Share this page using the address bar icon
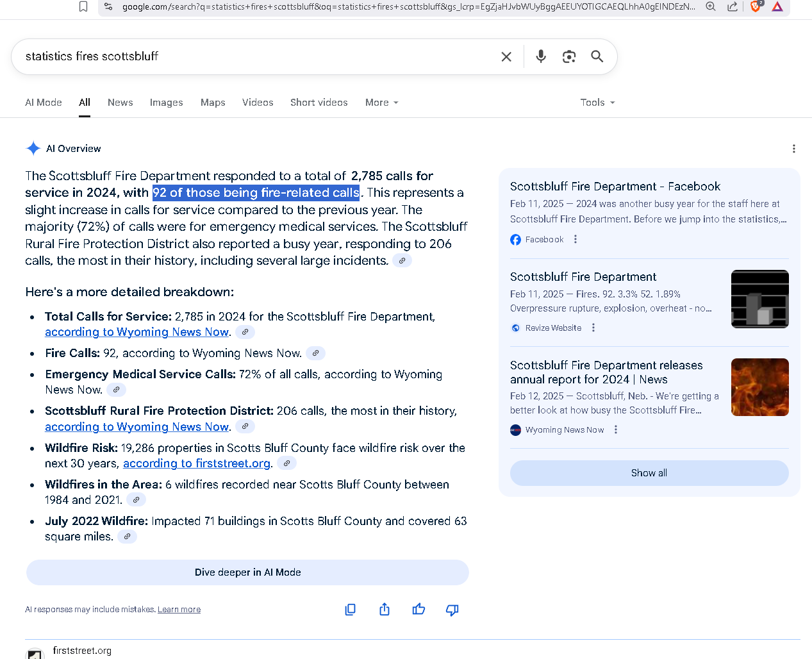The image size is (812, 659). pos(733,6)
